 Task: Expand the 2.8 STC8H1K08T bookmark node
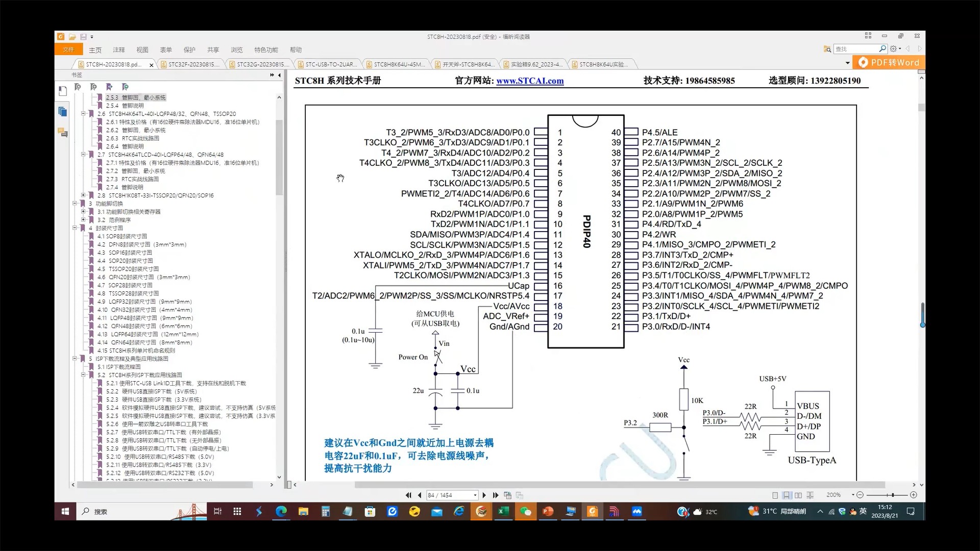click(83, 195)
